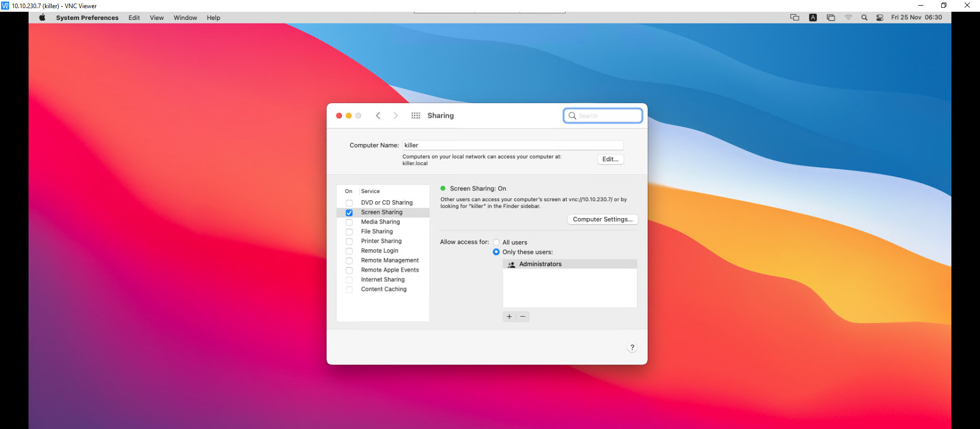Screen dimensions: 980x429
Task: Select All users radio button
Action: (x=496, y=242)
